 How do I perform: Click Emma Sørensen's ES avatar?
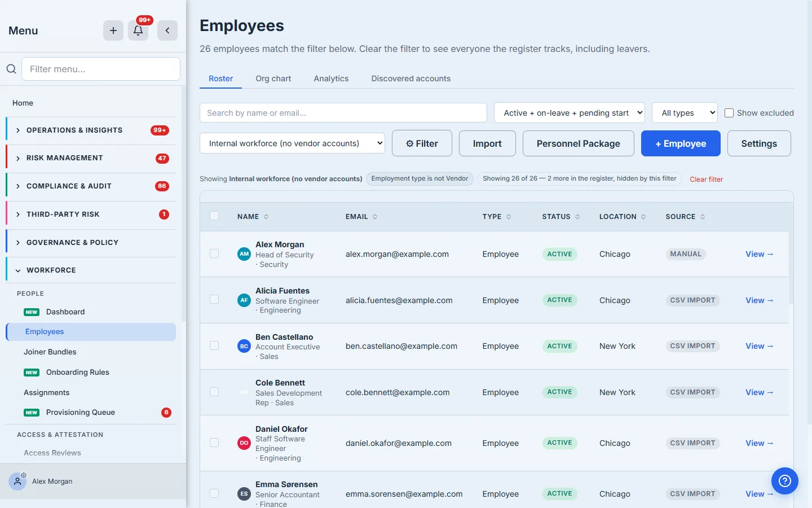244,493
